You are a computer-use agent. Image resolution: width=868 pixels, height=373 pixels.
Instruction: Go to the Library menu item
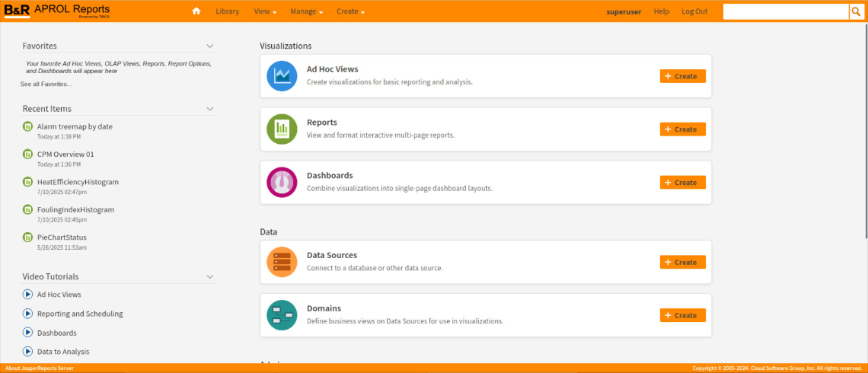pos(227,11)
